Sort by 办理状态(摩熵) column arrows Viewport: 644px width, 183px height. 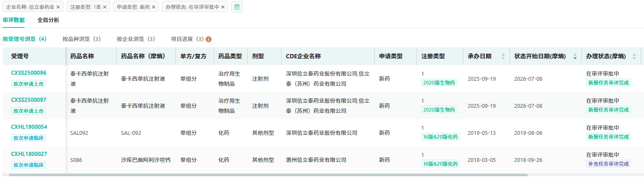pyautogui.click(x=634, y=56)
